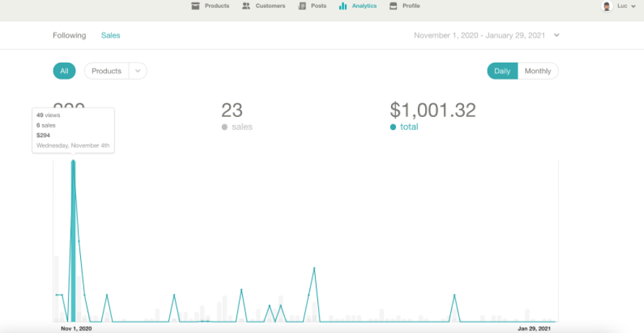Select the Analytics tab label
Viewport: 644px width, 333px height.
pyautogui.click(x=364, y=7)
